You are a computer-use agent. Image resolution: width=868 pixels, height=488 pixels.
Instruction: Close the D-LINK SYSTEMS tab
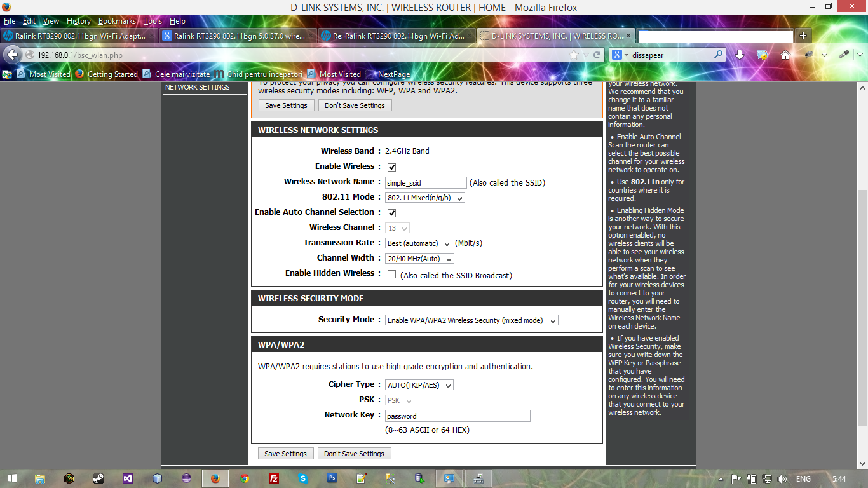(x=629, y=36)
